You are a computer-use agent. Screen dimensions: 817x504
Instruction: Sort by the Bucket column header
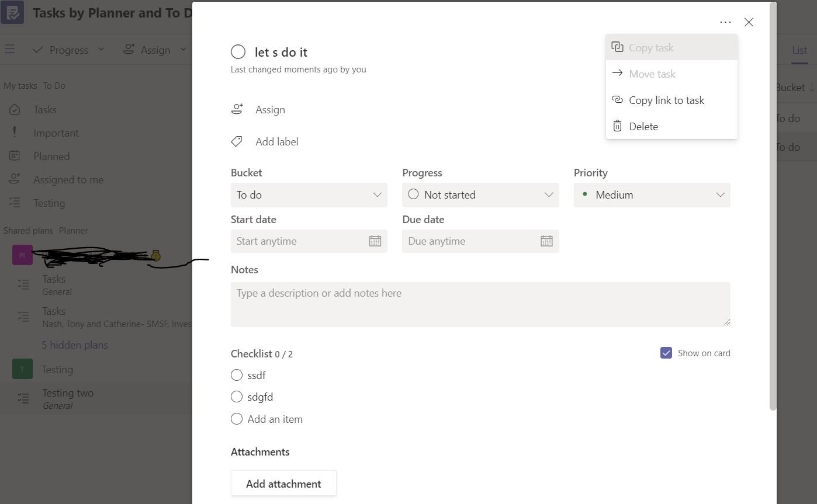(x=795, y=87)
